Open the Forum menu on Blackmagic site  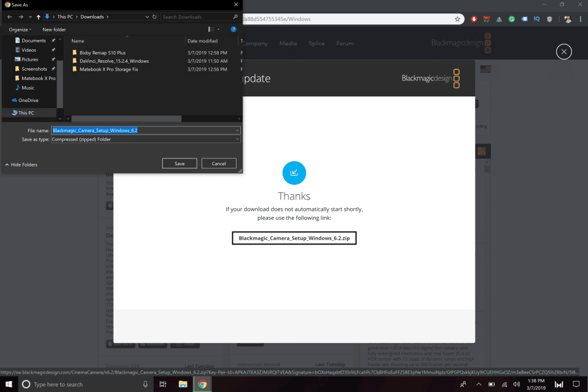click(x=345, y=44)
